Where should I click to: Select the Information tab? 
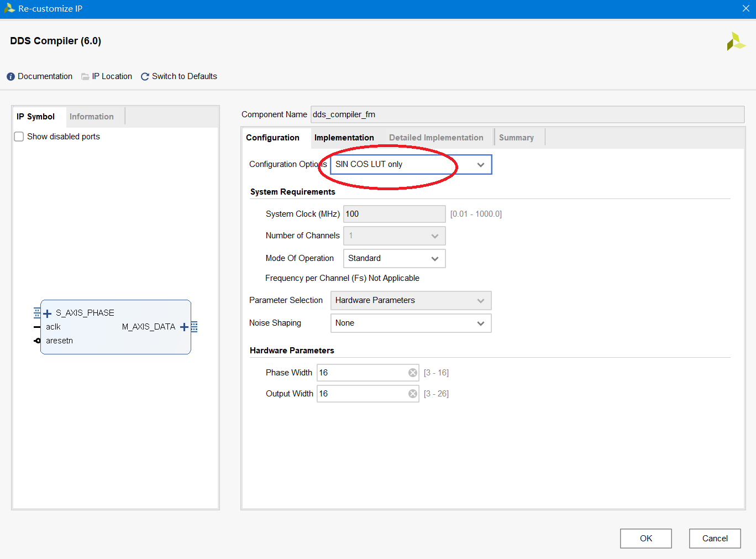click(x=92, y=117)
